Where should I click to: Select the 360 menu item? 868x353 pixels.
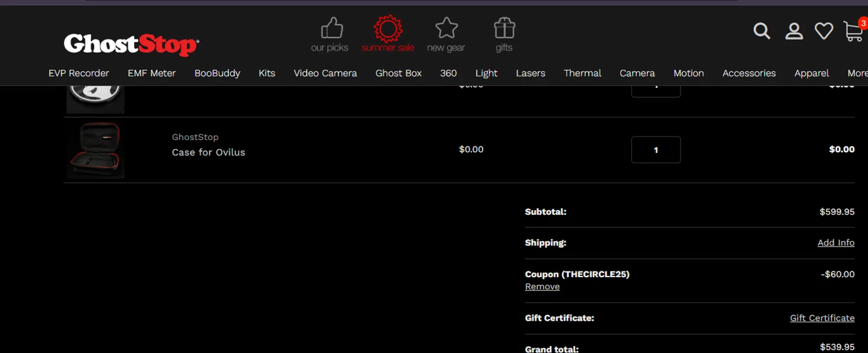point(448,73)
